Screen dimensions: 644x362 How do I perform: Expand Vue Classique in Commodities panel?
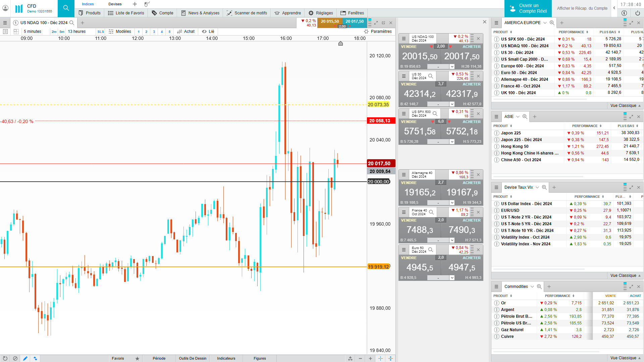[625, 358]
